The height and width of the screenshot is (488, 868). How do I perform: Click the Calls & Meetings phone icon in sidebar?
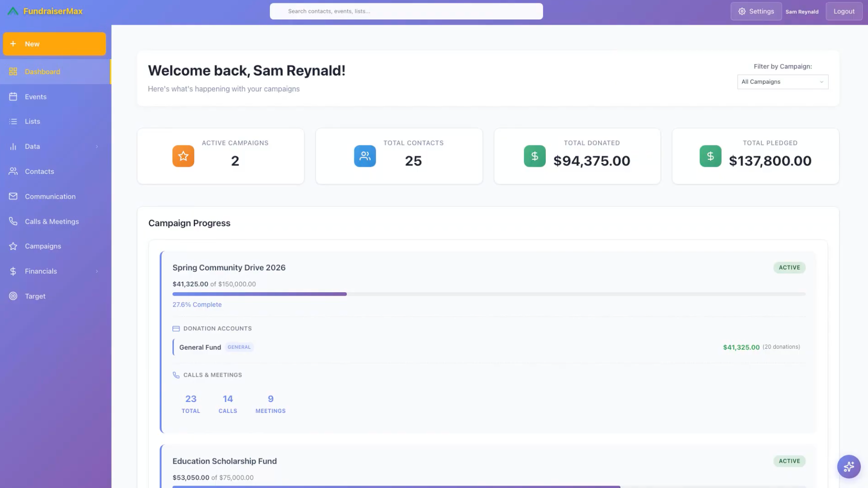(x=13, y=221)
